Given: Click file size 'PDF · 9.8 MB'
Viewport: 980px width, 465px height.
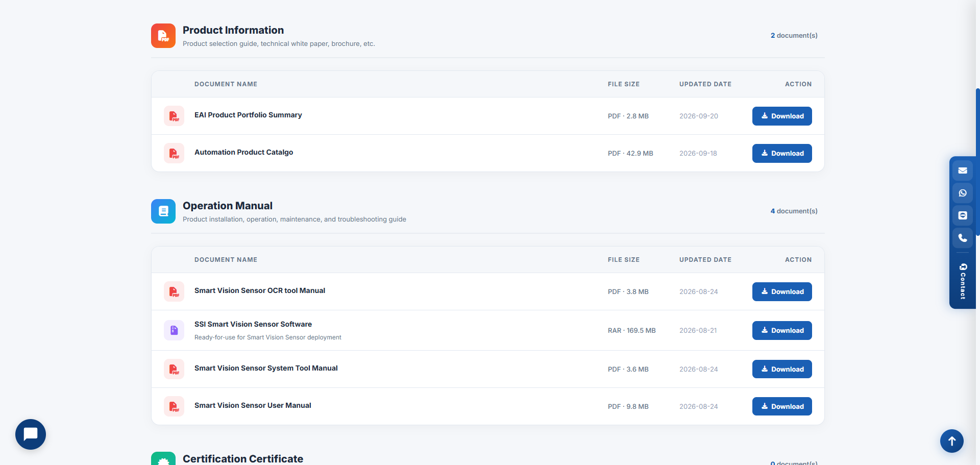Looking at the screenshot, I should (x=628, y=406).
